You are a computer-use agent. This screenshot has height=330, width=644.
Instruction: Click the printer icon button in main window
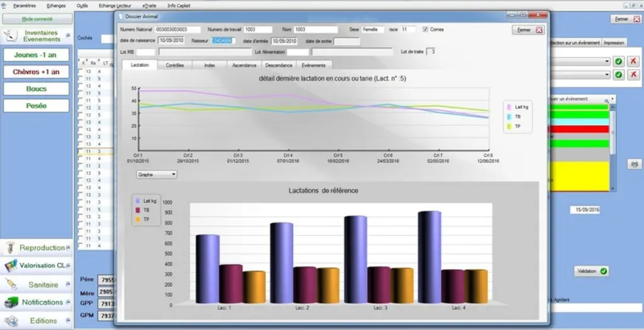click(x=635, y=164)
